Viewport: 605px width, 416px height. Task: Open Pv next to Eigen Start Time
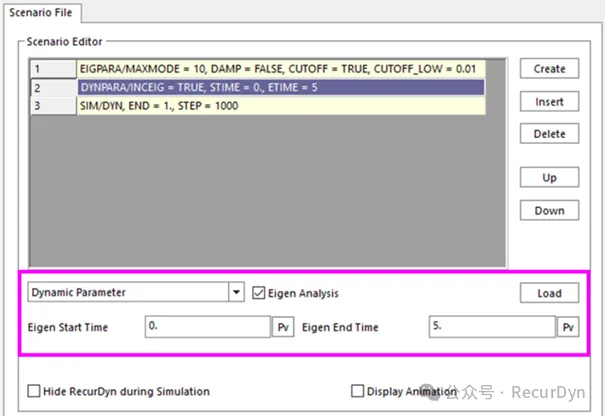pos(283,327)
